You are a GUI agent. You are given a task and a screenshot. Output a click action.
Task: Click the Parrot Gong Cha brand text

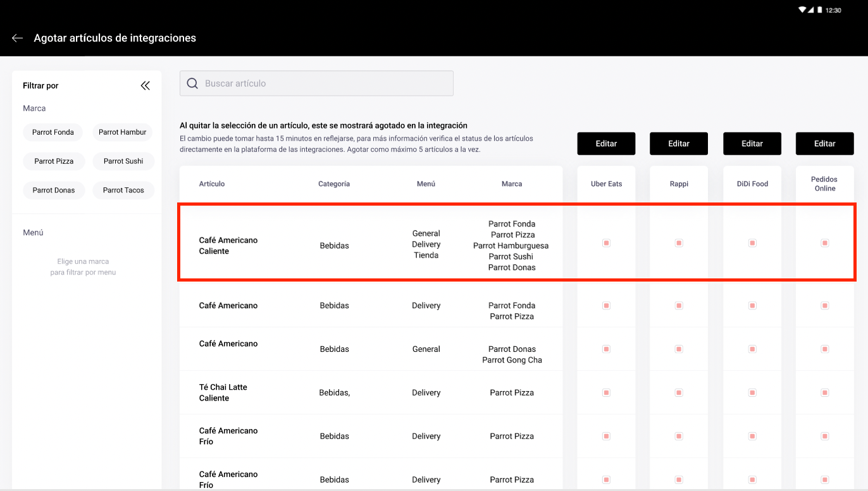pos(512,360)
